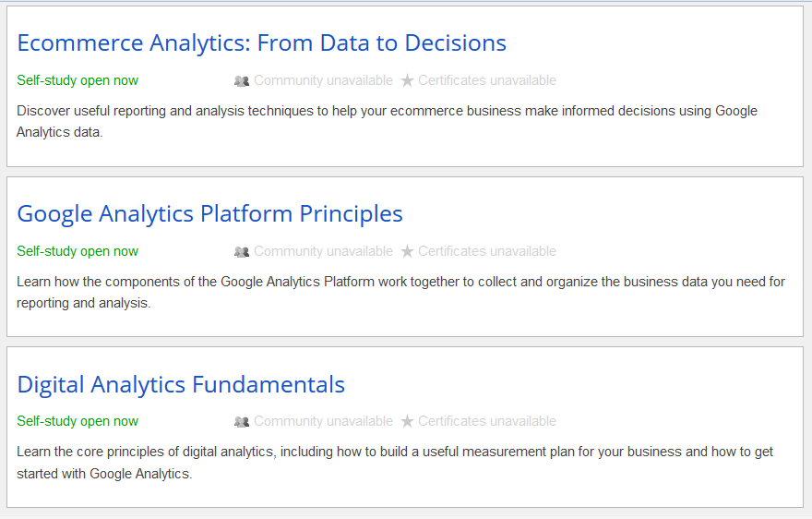This screenshot has height=519, width=812.
Task: Click community people icon for Platform Principles
Action: [x=242, y=251]
